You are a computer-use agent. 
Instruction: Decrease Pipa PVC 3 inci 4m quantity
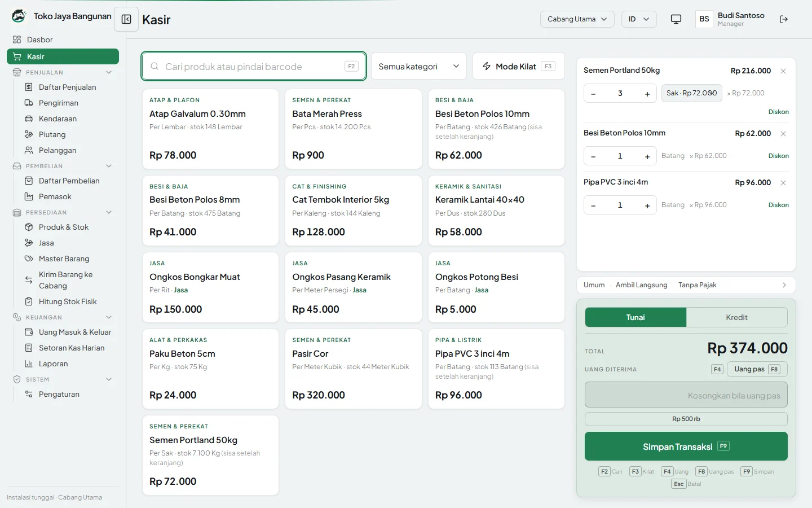click(593, 205)
